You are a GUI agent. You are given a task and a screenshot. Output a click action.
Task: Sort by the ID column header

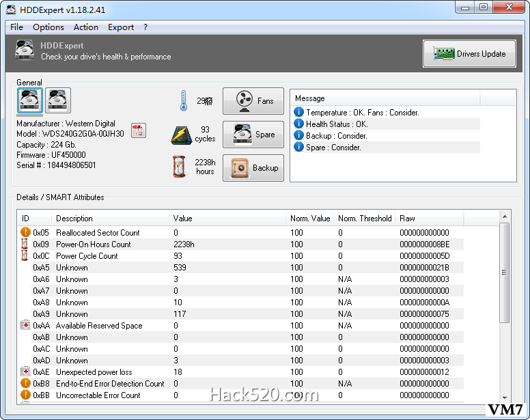(x=34, y=219)
